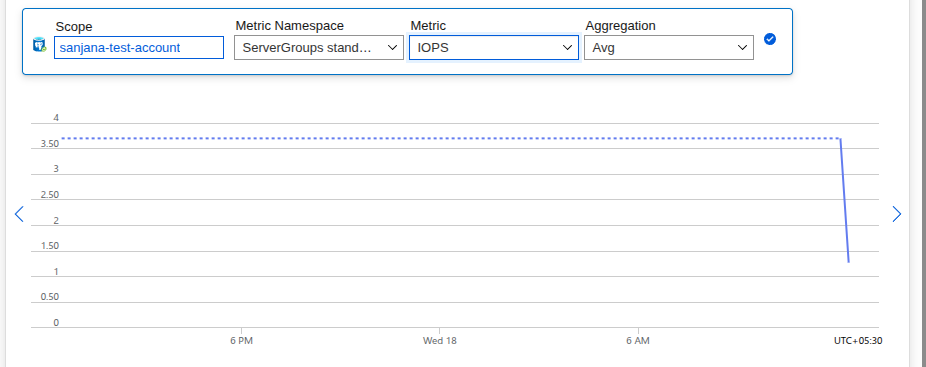926x367 pixels.
Task: Go to next time range with right arrow
Action: tap(896, 214)
